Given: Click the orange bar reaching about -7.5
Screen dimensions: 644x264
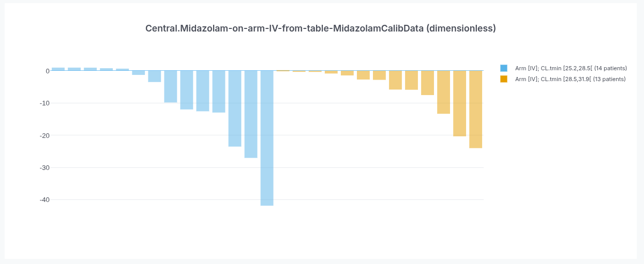Looking at the screenshot, I should click(428, 83).
